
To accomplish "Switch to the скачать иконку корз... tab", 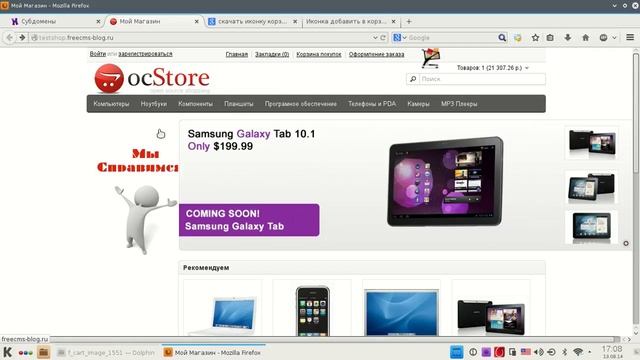I will (x=252, y=21).
